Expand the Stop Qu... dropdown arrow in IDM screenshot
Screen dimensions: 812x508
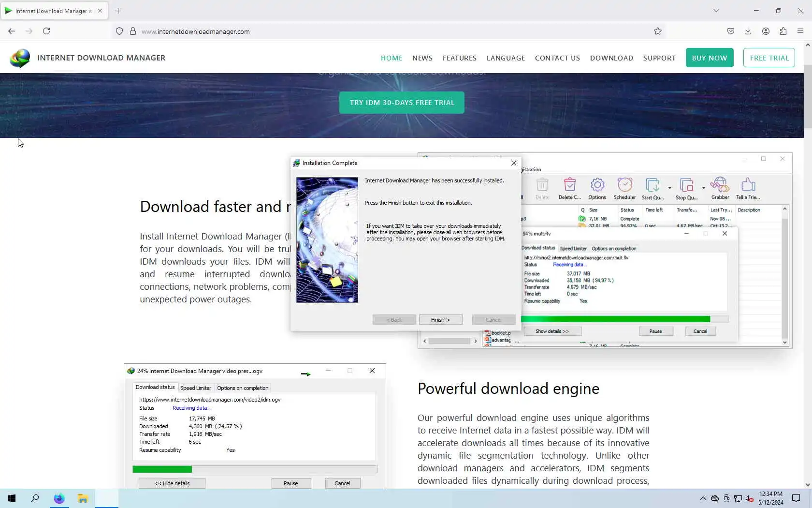click(x=703, y=188)
